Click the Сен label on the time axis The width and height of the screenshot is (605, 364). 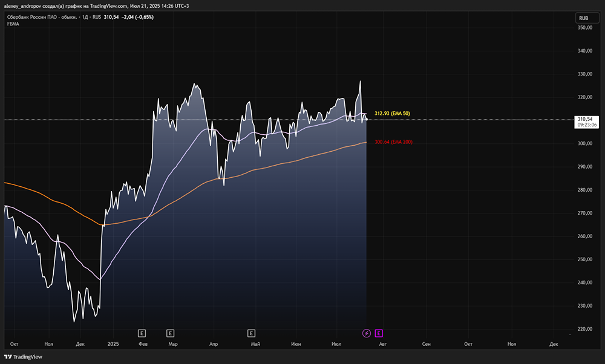427,344
